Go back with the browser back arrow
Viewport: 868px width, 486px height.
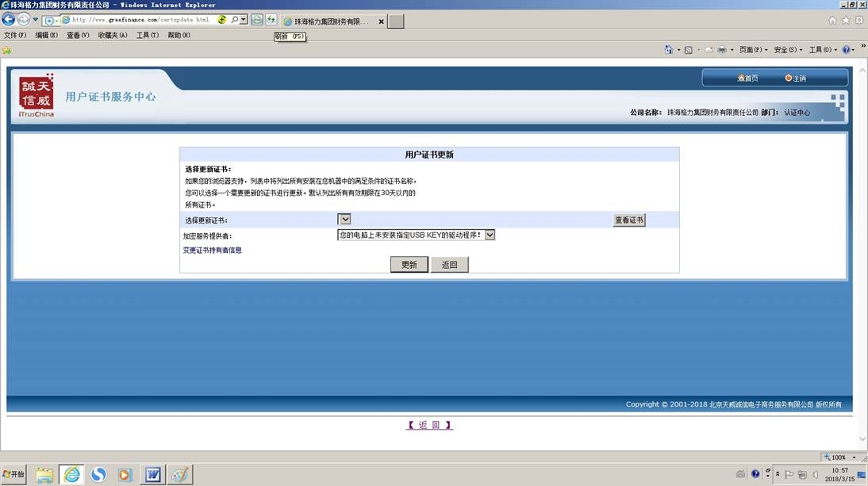(x=8, y=20)
